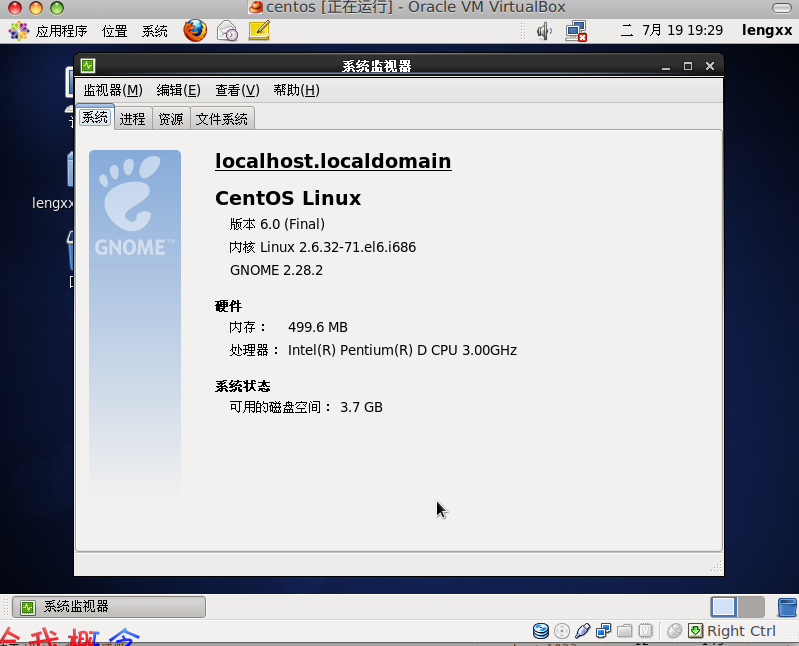Open the network connection status icon
This screenshot has height=646, width=799.
(x=576, y=31)
